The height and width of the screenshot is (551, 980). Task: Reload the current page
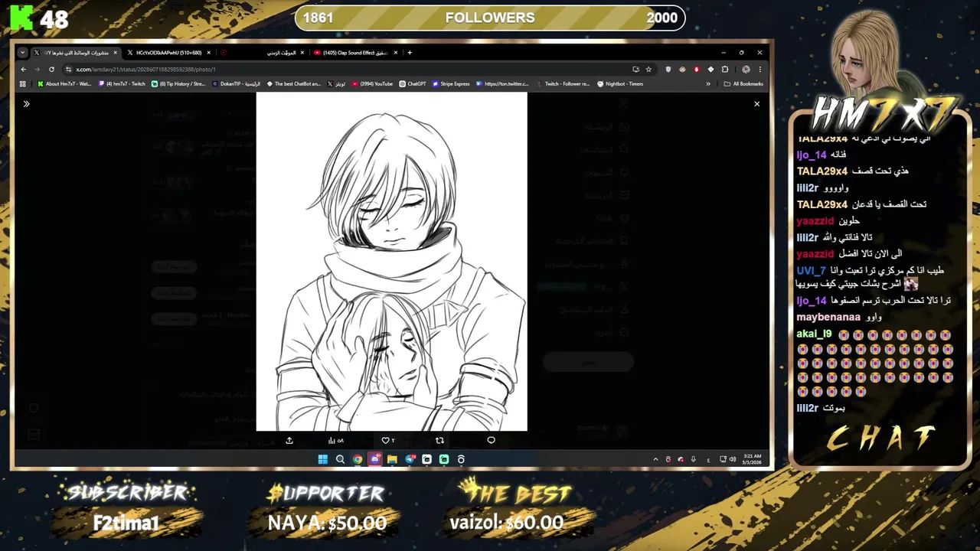click(51, 69)
